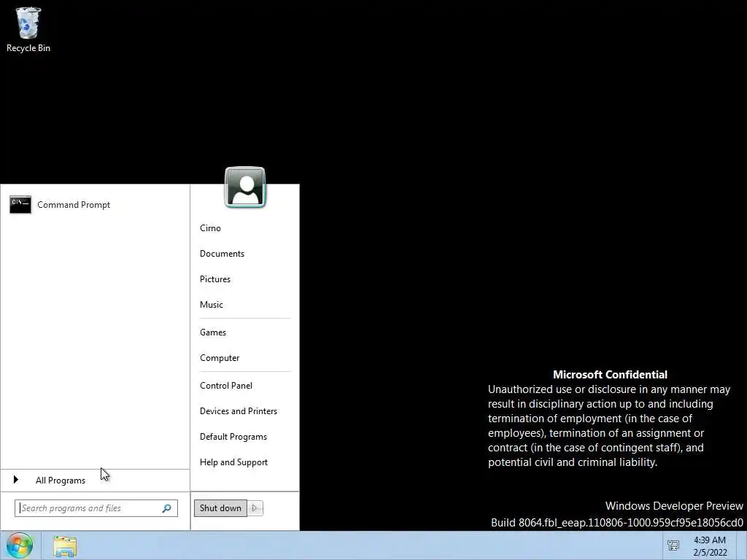The width and height of the screenshot is (747, 560).
Task: Open Computer from Start menu
Action: point(220,358)
